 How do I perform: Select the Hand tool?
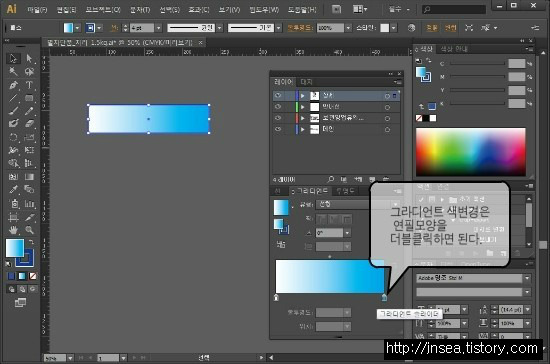tap(13, 230)
